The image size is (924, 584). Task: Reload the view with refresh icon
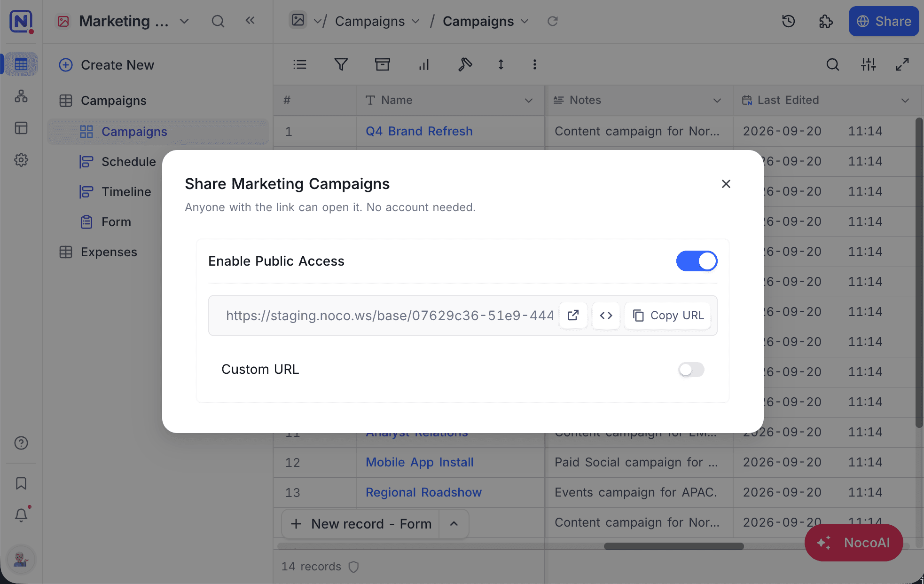(x=553, y=21)
